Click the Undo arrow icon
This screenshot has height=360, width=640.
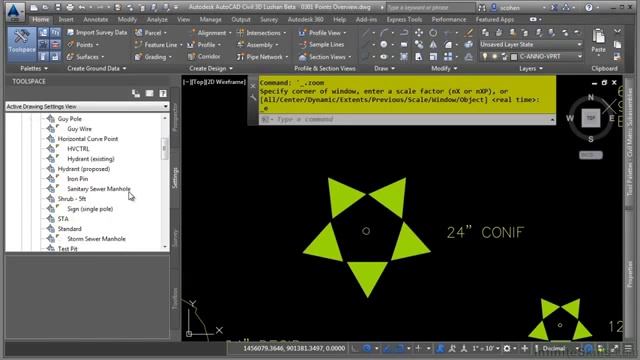[82, 7]
